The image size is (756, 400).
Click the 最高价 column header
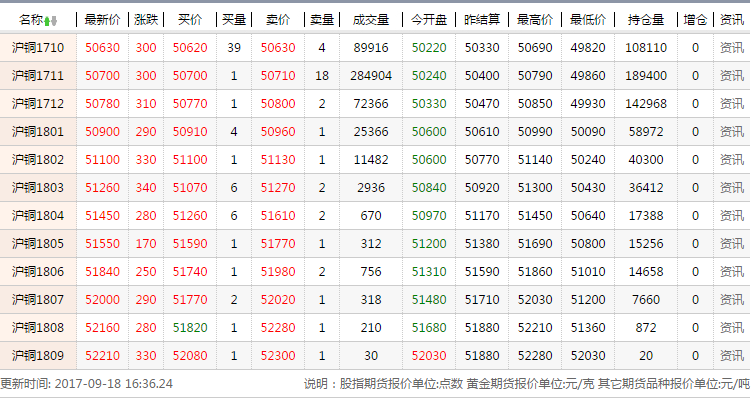coord(535,20)
